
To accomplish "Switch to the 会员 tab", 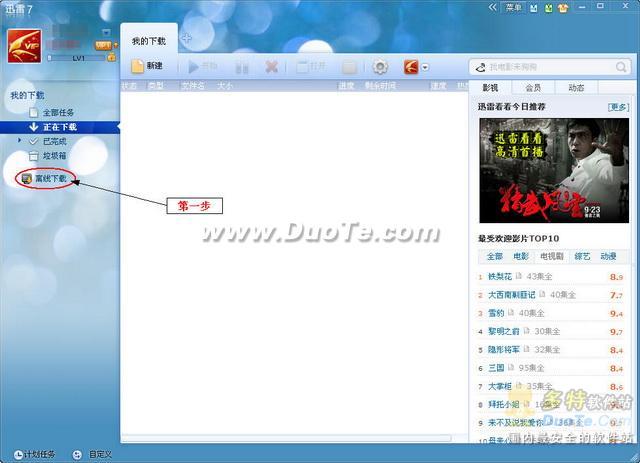I will tap(533, 87).
